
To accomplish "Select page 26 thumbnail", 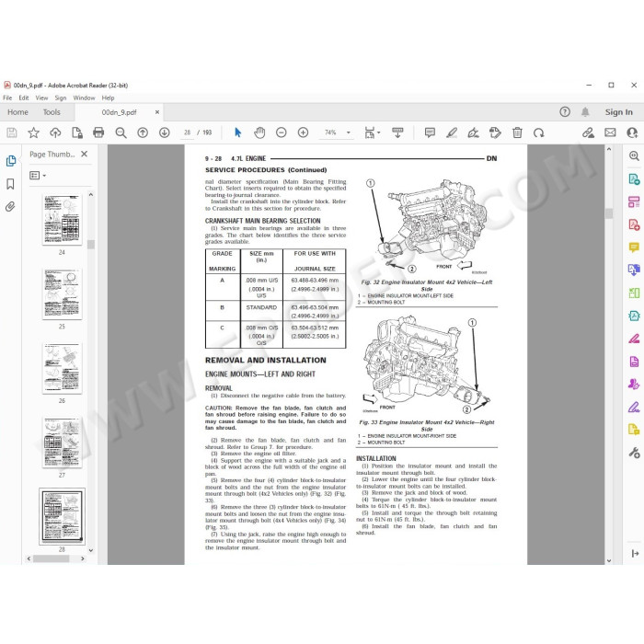I will 62,368.
